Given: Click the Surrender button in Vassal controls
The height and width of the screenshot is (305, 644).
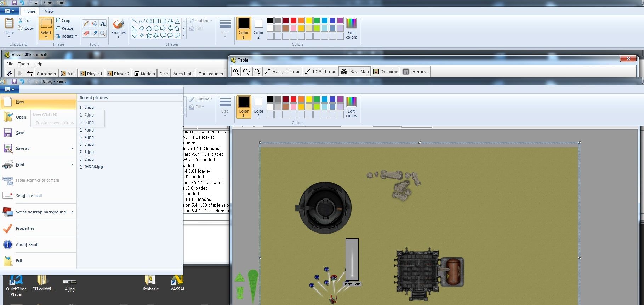Looking at the screenshot, I should (x=46, y=74).
